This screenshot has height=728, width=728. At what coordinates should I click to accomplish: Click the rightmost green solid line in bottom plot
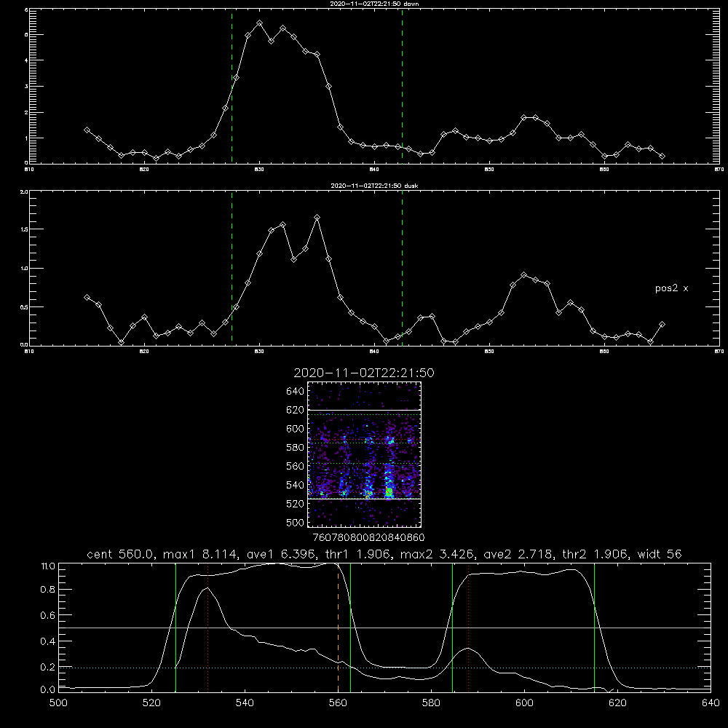pos(594,627)
